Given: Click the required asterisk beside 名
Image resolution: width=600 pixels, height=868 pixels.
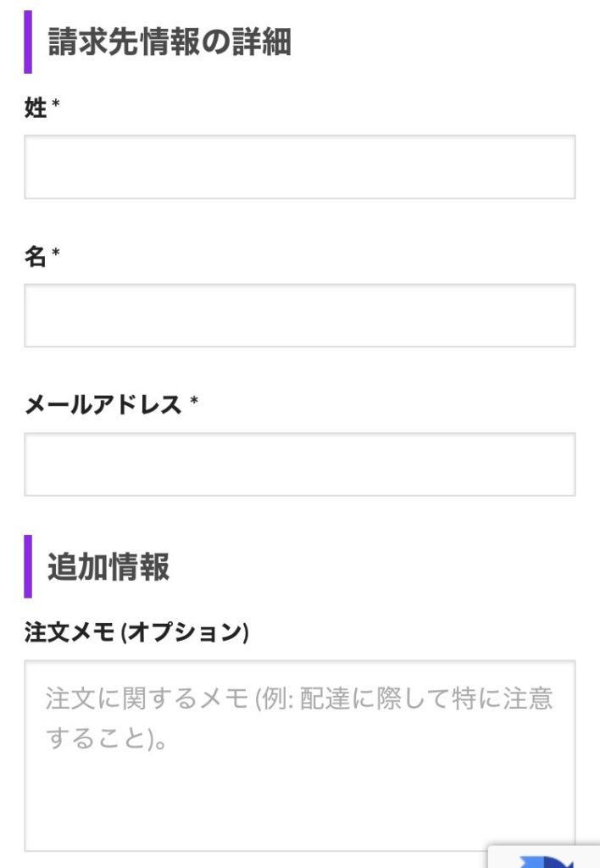Looking at the screenshot, I should tap(56, 255).
